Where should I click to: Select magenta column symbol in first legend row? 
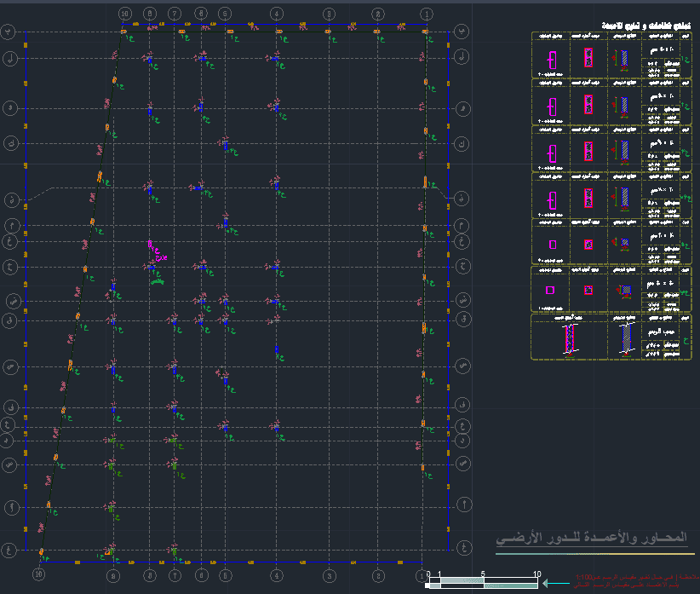pos(552,60)
